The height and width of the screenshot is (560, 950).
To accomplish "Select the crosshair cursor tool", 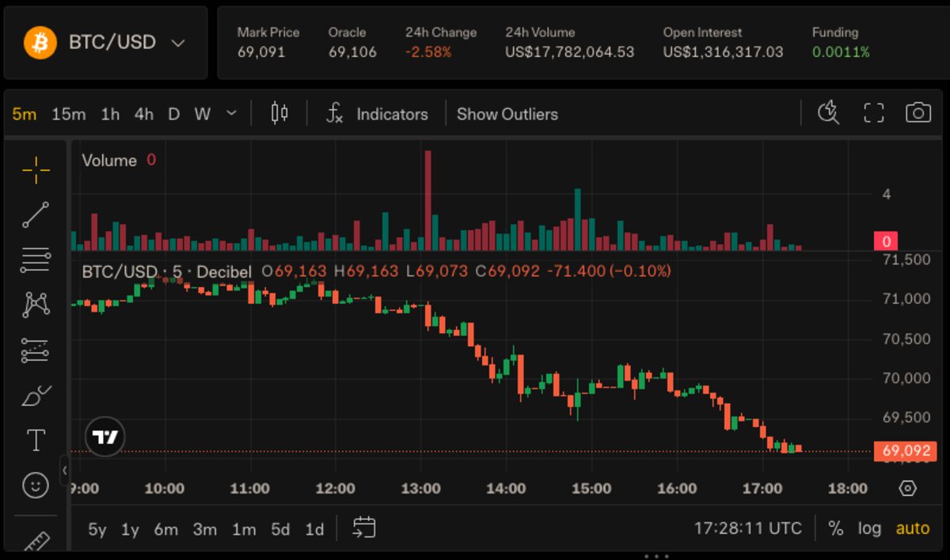I will pos(36,168).
